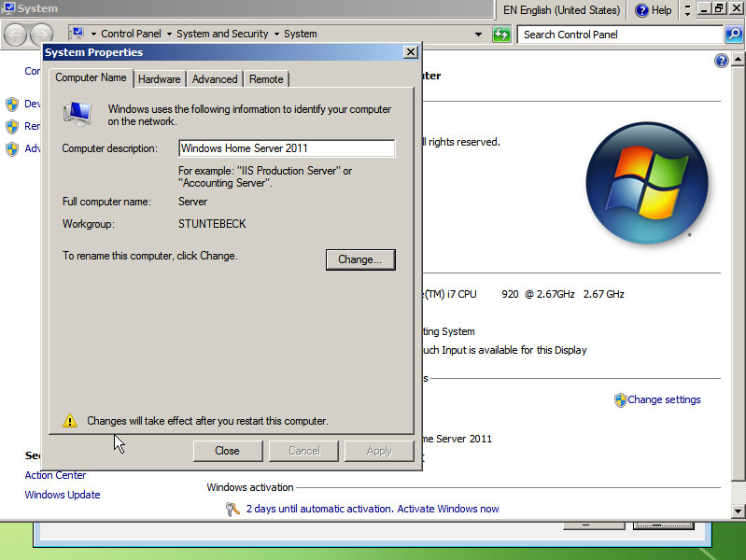
Task: Click the blue help question mark icon
Action: (x=721, y=61)
